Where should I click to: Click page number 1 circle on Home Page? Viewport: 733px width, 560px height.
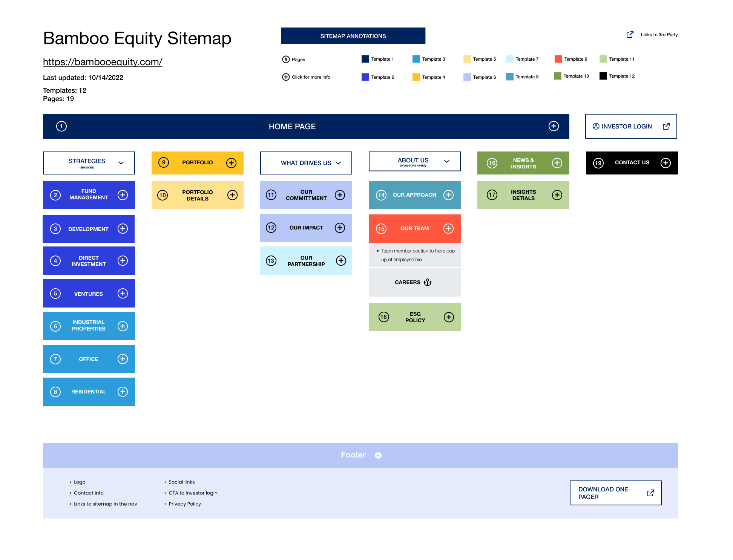61,126
